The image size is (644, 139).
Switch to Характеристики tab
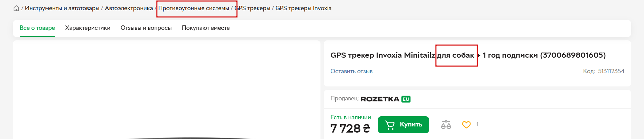tap(88, 28)
